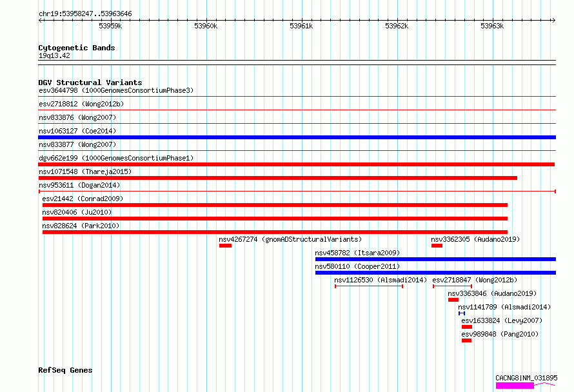The width and height of the screenshot is (574, 392).
Task: Open variant nsv4267274 (gnomADStructuralVariants) label
Action: click(290, 239)
